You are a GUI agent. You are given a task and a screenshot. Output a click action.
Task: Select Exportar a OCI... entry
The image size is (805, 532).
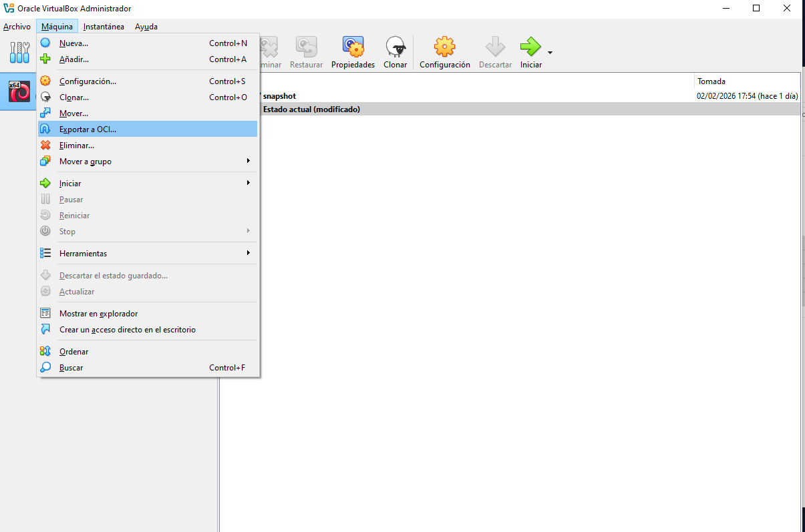148,129
